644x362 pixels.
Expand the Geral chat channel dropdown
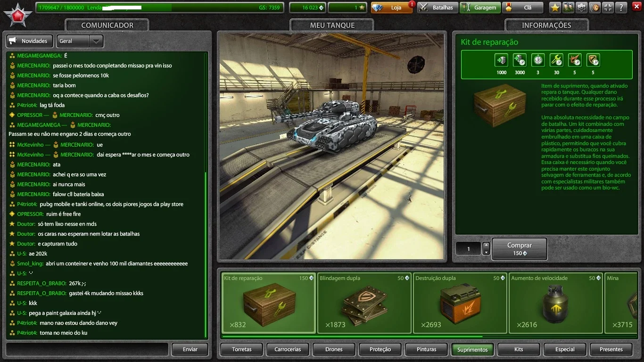pyautogui.click(x=80, y=41)
